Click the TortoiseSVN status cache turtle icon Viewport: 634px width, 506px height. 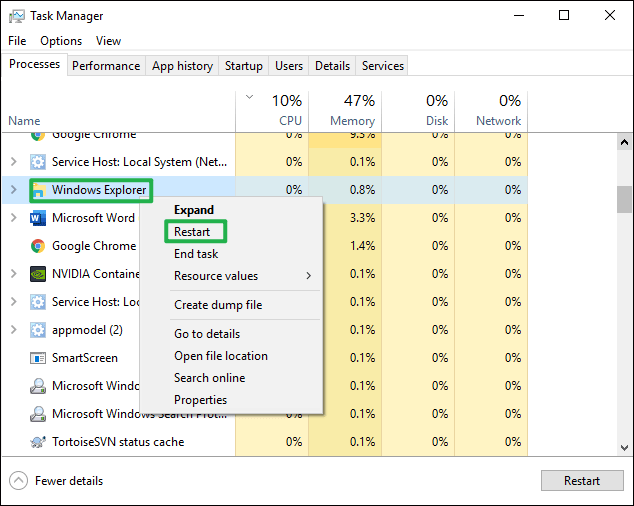pos(38,442)
